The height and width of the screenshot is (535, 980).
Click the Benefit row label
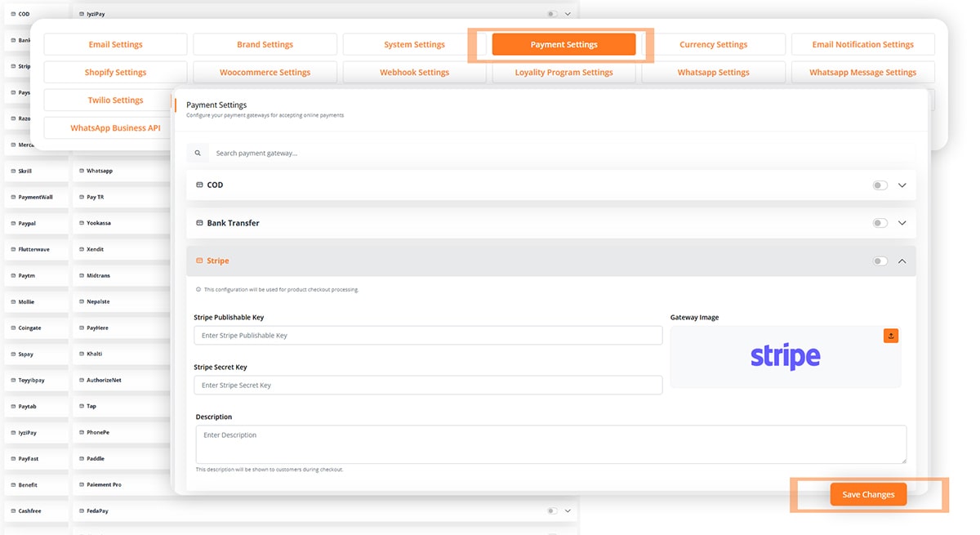pos(28,484)
